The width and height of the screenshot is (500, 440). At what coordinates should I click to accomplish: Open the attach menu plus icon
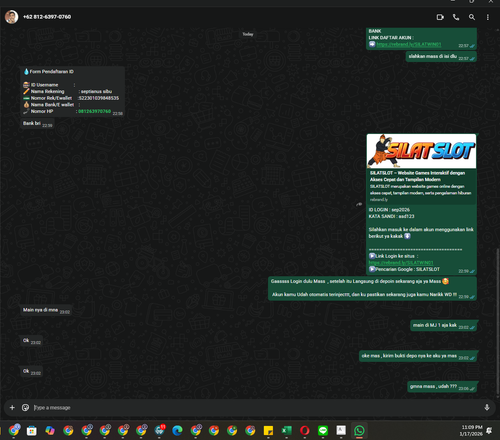point(12,407)
